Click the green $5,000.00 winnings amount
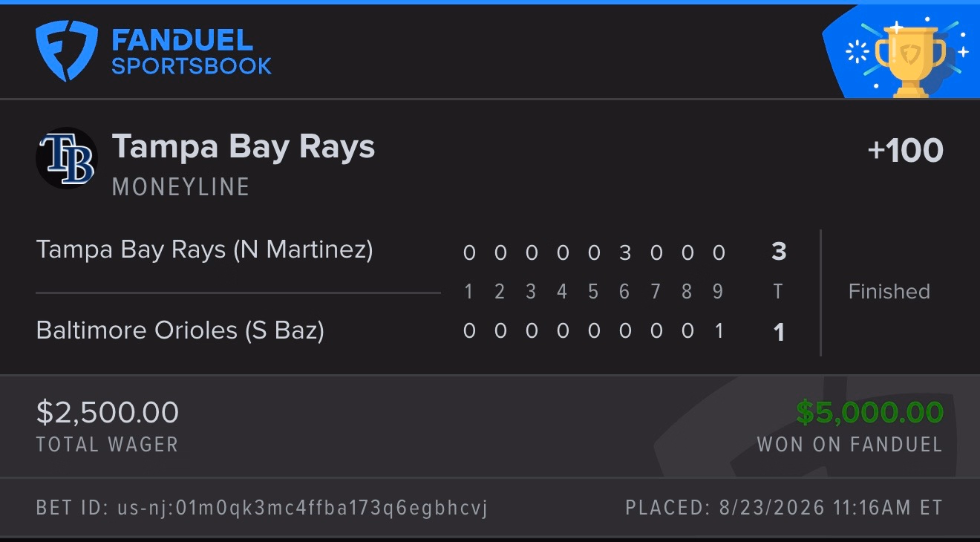This screenshot has width=980, height=542. pyautogui.click(x=869, y=412)
